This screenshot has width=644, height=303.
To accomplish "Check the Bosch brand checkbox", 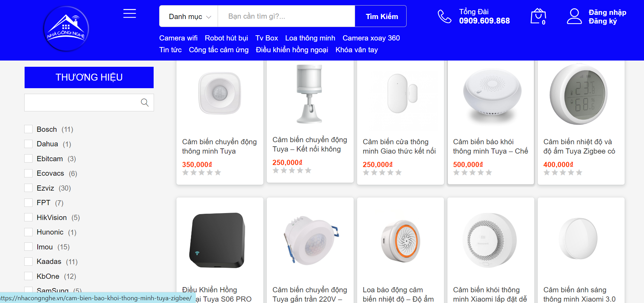I will coord(28,129).
